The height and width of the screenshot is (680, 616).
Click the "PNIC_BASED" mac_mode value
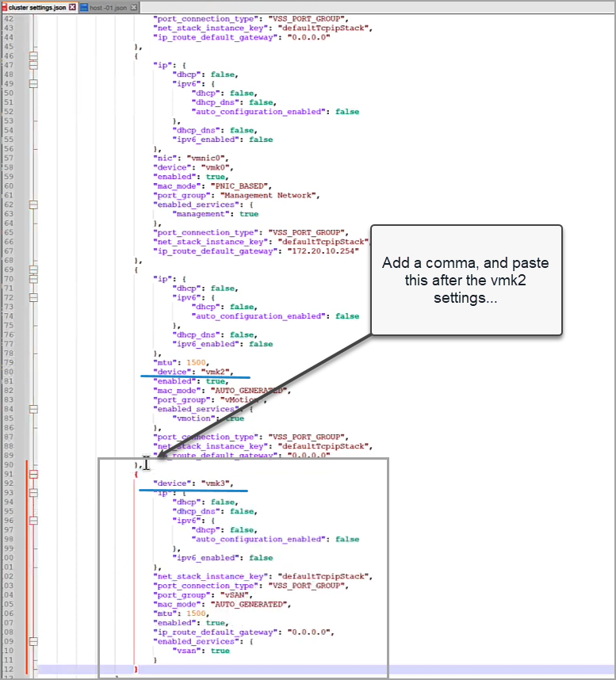coord(239,186)
